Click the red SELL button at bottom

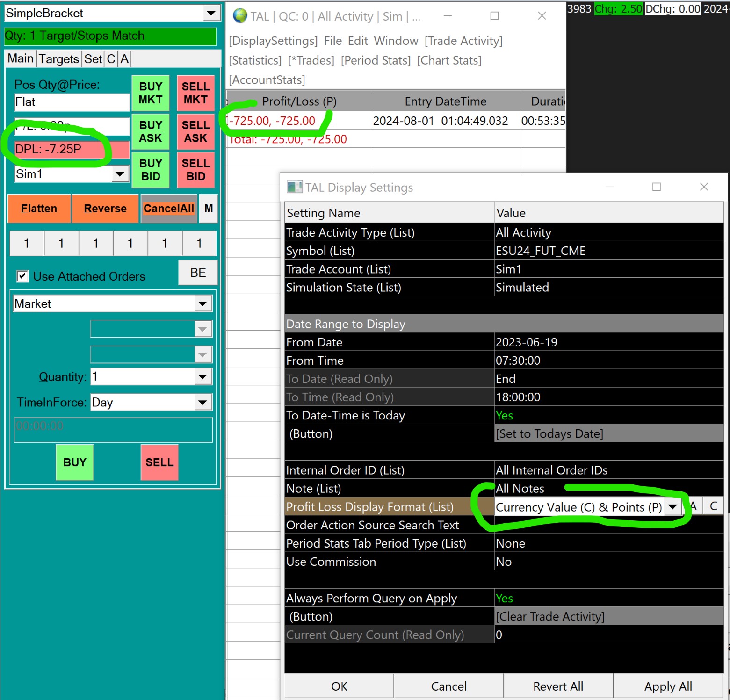tap(159, 462)
